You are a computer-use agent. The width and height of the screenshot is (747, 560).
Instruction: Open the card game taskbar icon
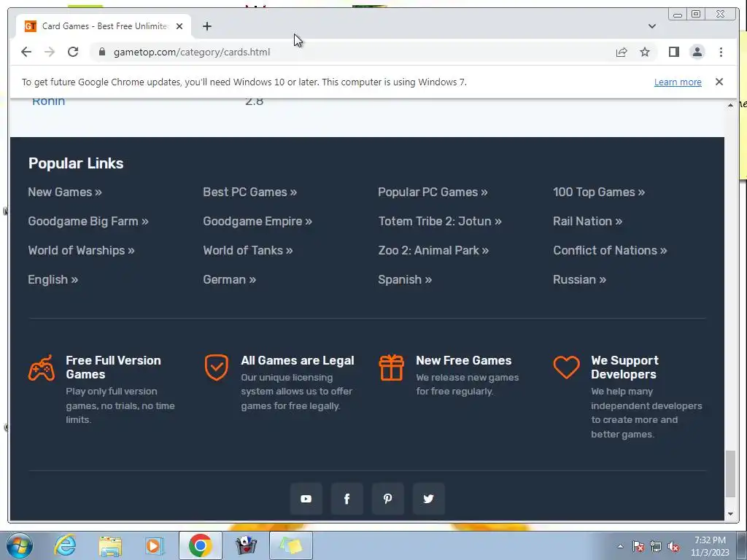246,545
